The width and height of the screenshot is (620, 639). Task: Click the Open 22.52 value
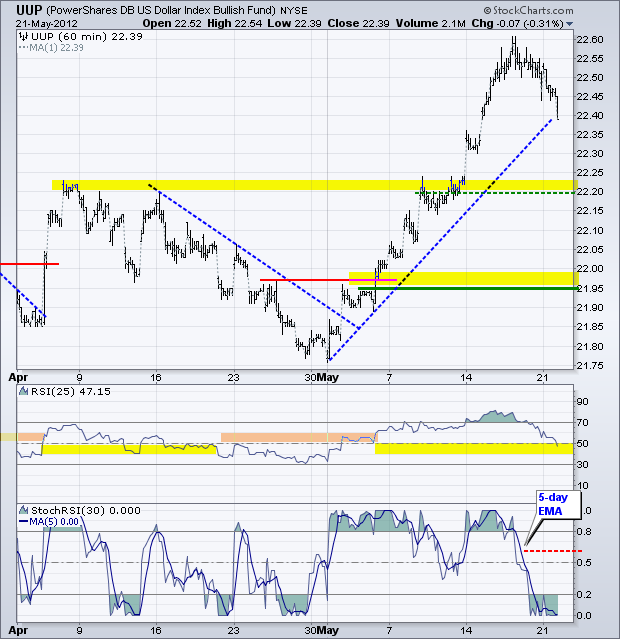pos(172,24)
